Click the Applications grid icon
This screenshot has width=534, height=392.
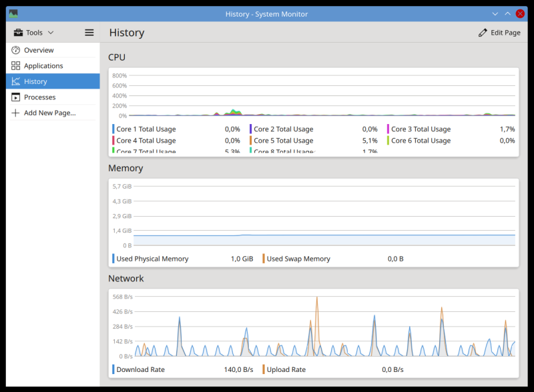[x=16, y=66]
